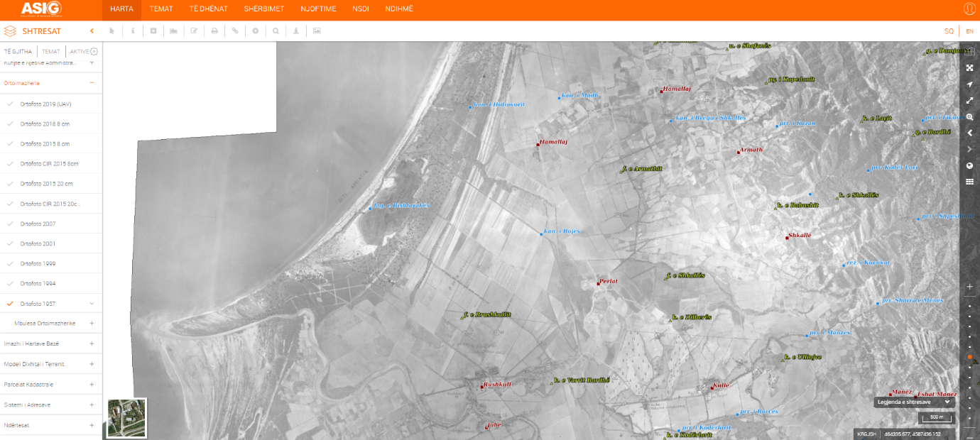Switch language to SQ

pos(949,31)
